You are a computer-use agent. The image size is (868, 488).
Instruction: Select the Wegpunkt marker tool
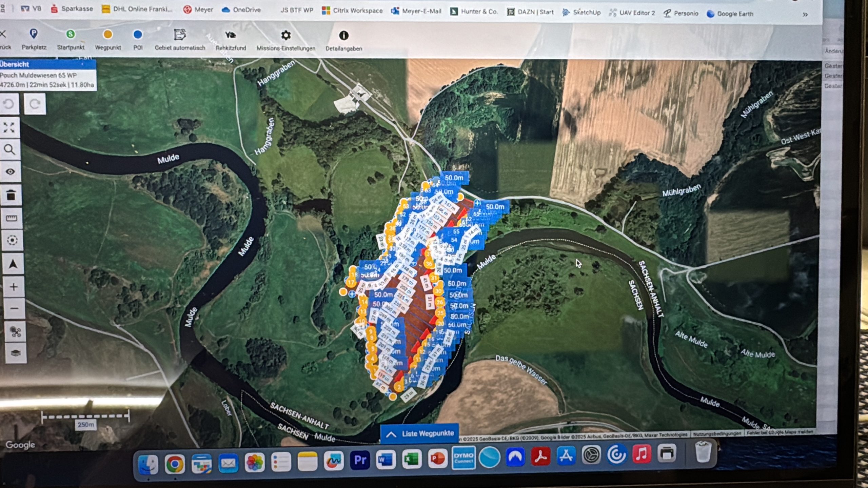(108, 40)
